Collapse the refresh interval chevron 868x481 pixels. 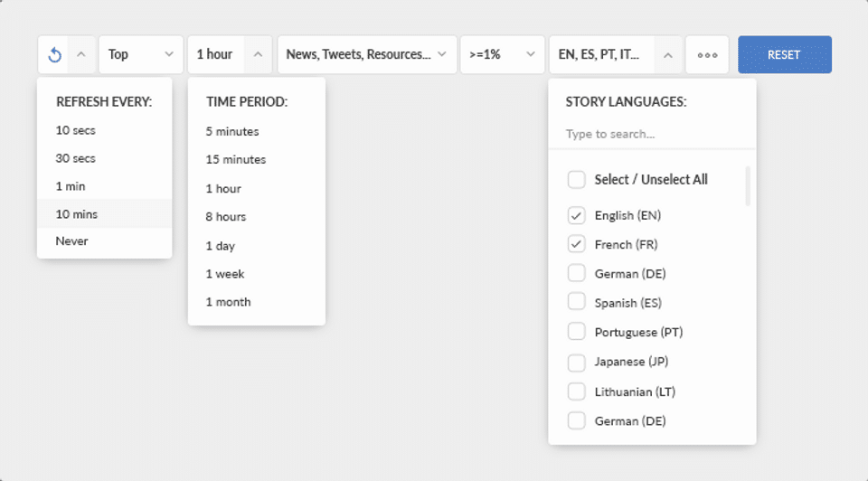81,55
